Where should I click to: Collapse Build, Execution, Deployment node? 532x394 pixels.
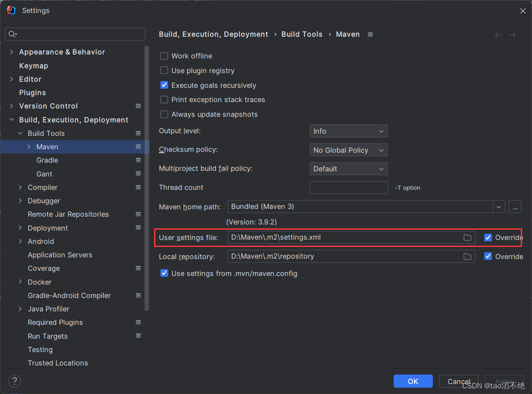point(12,120)
